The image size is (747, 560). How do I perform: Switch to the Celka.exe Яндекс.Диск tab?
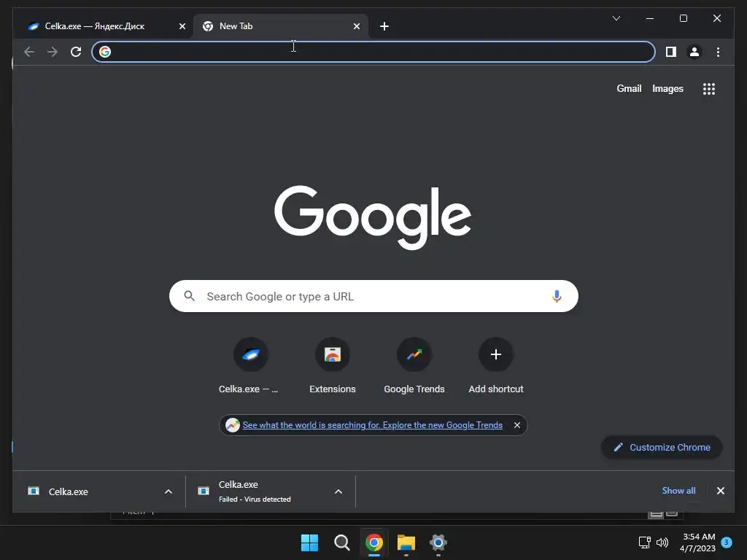103,26
